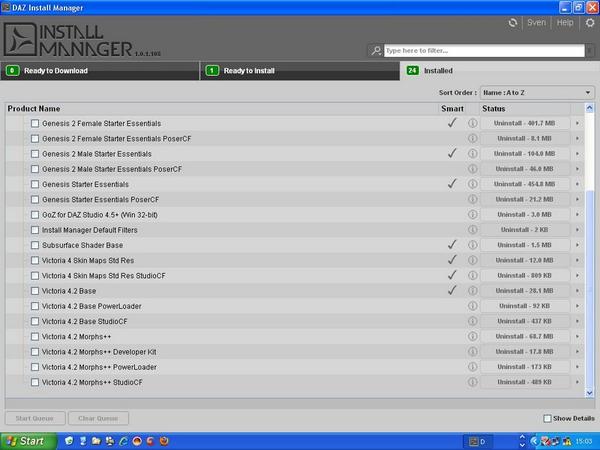Open the Windows Start menu

[x=28, y=441]
